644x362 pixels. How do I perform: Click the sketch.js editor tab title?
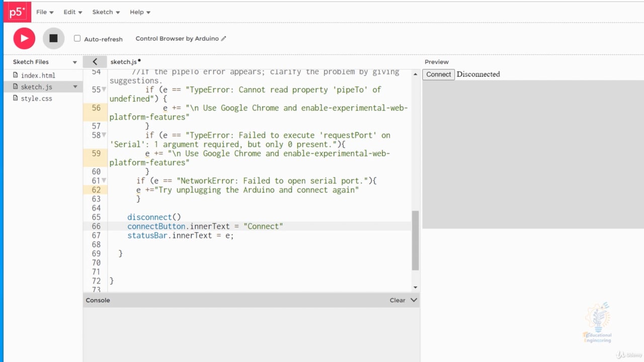tap(124, 62)
